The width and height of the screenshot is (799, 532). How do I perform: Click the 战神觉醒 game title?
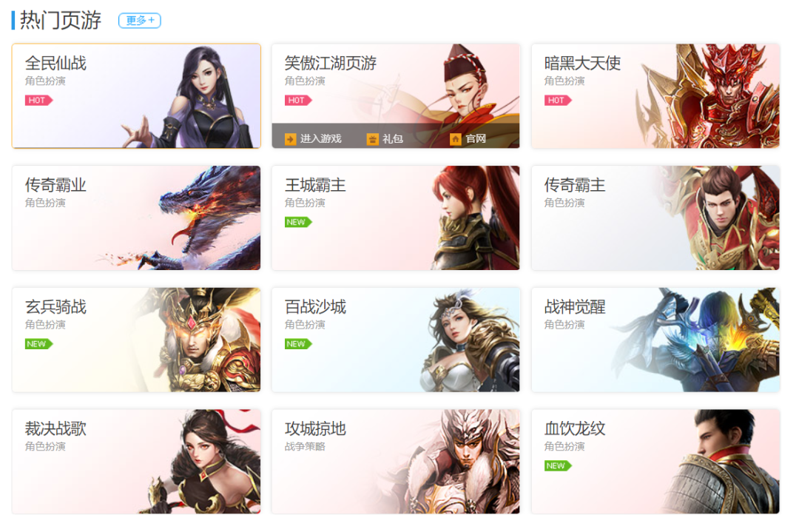[574, 307]
